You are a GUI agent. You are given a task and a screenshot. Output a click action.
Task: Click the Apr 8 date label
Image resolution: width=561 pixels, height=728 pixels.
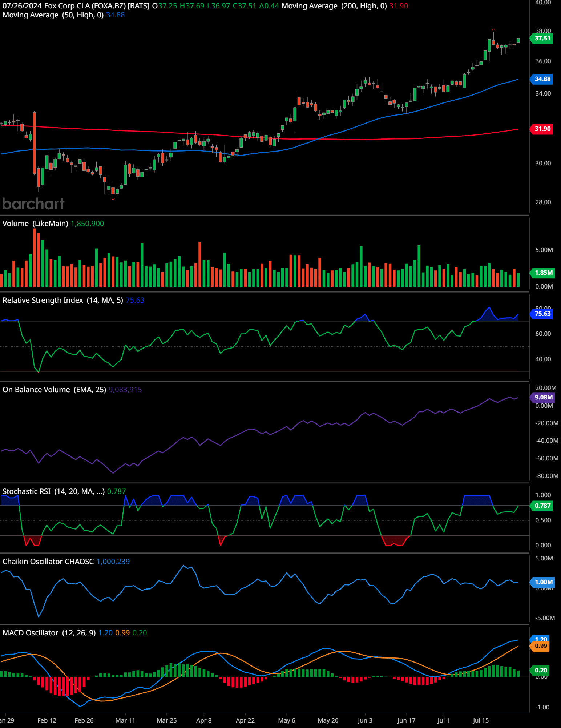click(204, 720)
